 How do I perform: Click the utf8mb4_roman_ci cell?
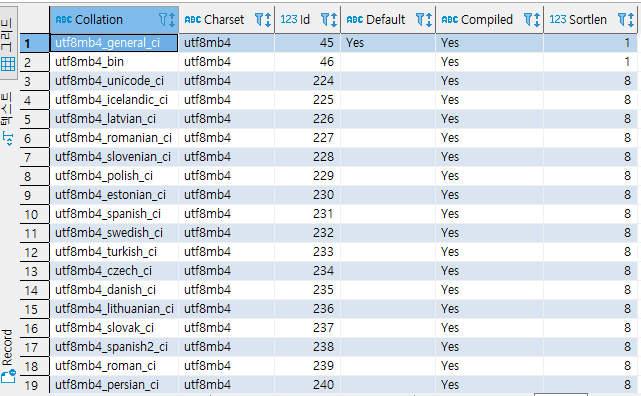click(x=114, y=366)
